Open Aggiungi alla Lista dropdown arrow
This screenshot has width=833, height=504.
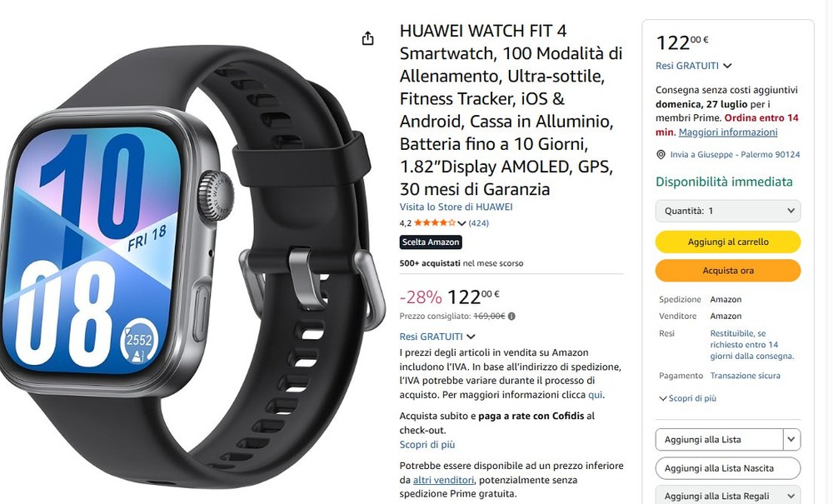pos(791,440)
